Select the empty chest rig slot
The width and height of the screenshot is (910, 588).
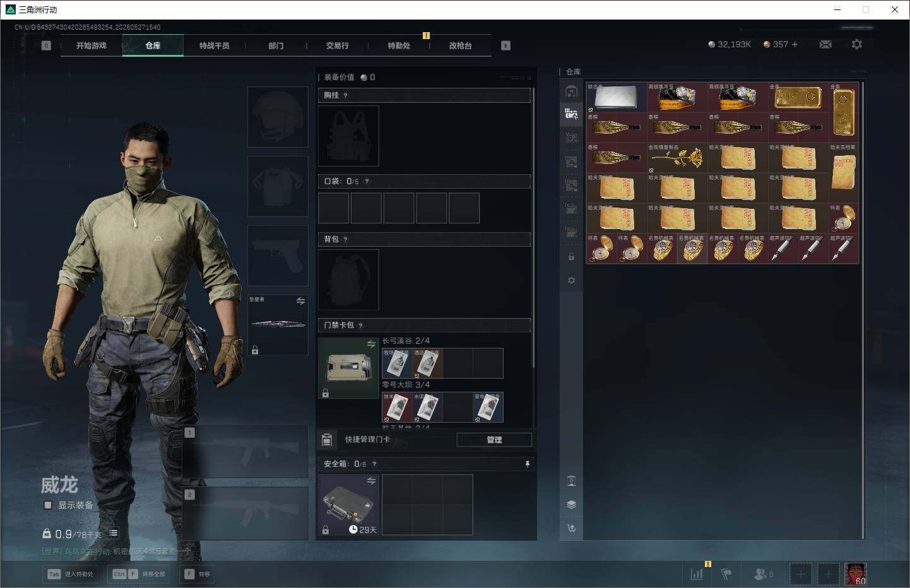click(x=348, y=136)
